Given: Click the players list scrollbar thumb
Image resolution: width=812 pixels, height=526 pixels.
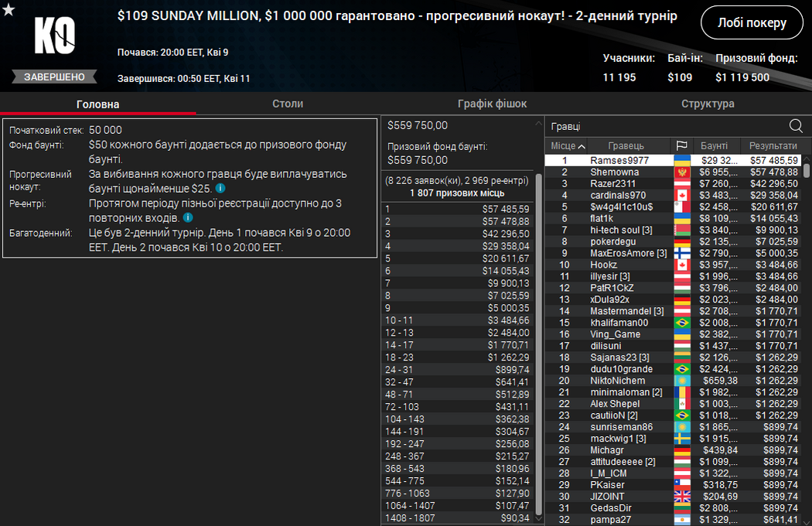Looking at the screenshot, I should (807, 170).
